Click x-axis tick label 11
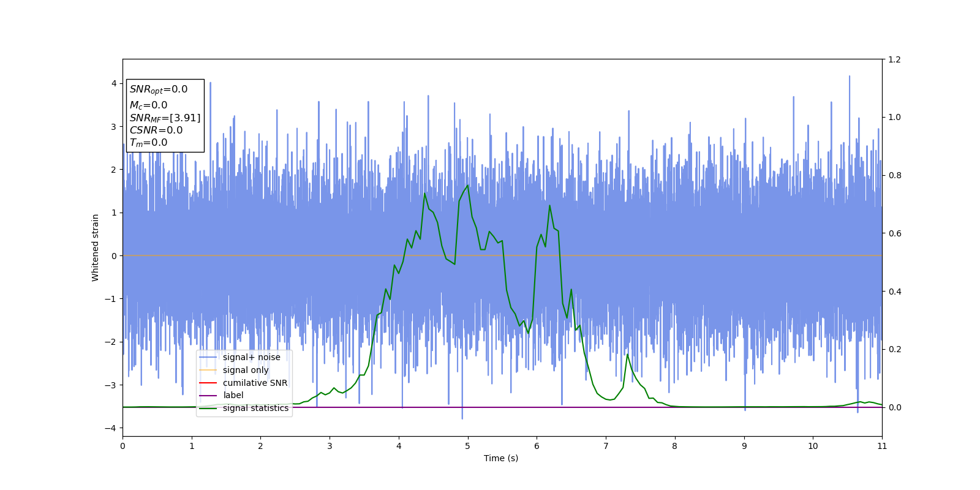The height and width of the screenshot is (490, 980). tap(882, 446)
